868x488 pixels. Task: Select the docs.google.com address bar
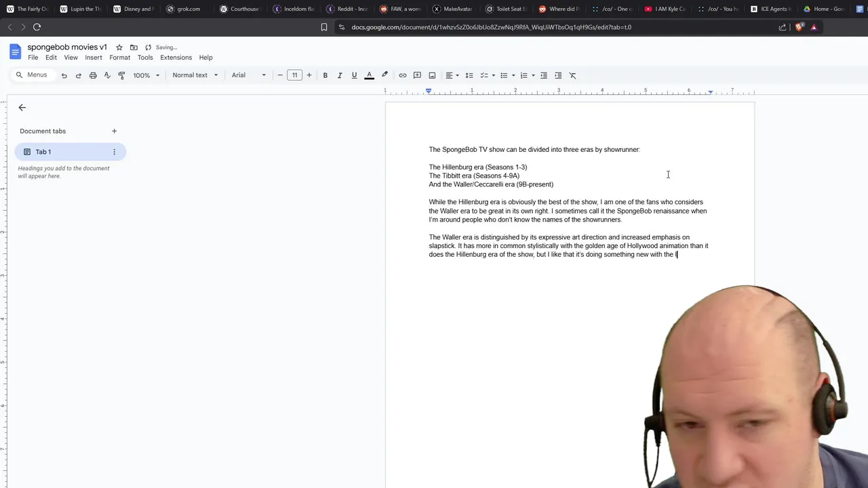[491, 27]
